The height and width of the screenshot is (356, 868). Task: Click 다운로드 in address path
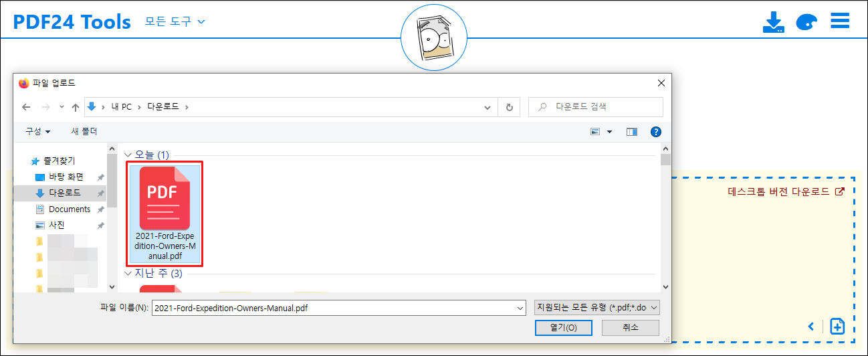tap(164, 107)
